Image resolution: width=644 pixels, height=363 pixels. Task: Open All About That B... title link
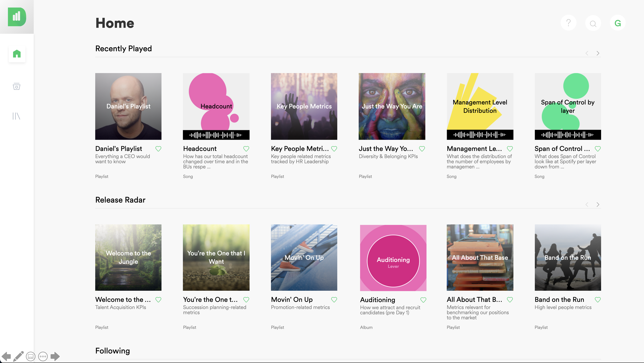point(474,299)
